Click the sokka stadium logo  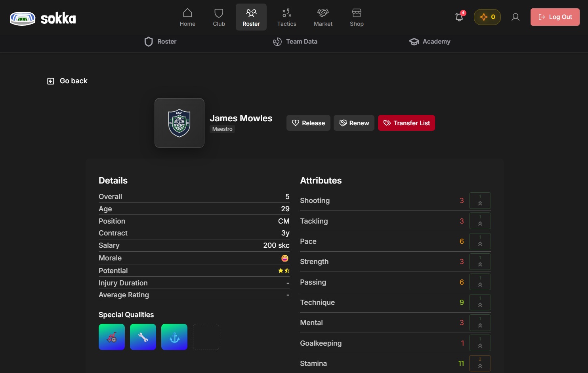(23, 18)
